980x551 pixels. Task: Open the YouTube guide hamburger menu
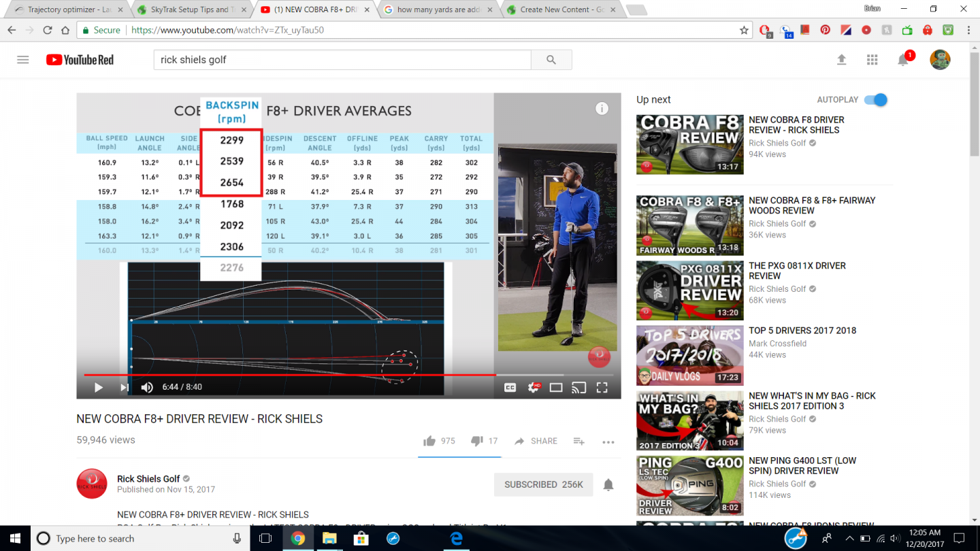(23, 60)
